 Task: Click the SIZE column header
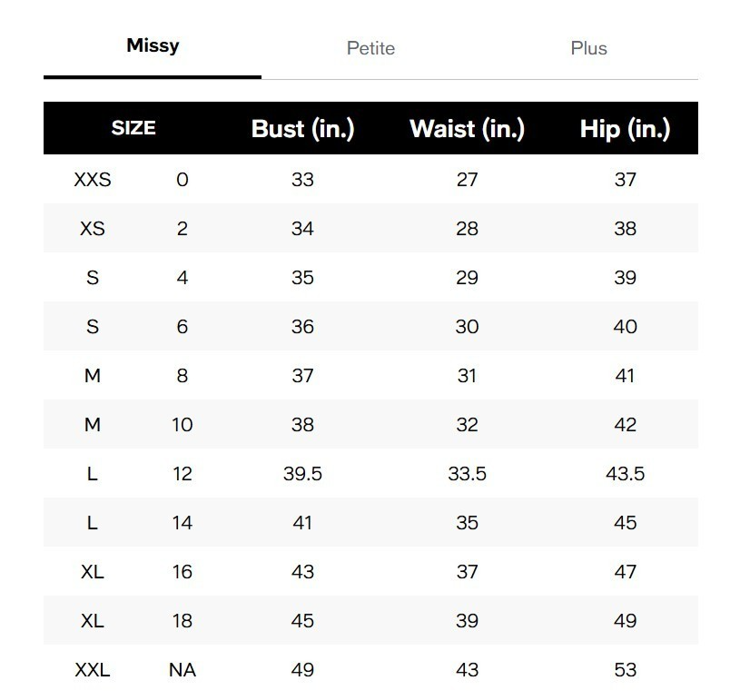click(x=133, y=128)
